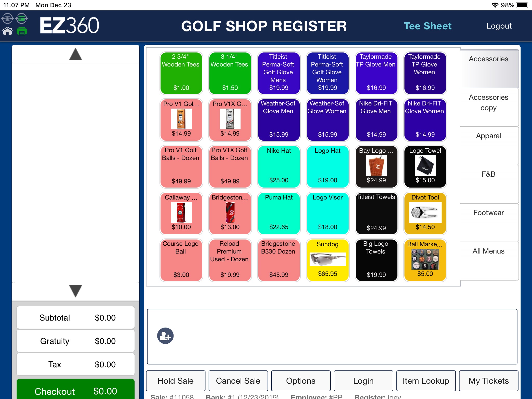The width and height of the screenshot is (532, 399).
Task: Move ticket list up with arrow
Action: point(76,54)
